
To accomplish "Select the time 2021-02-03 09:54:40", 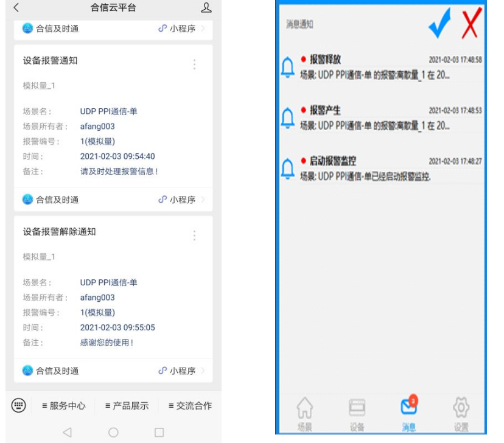I will pos(117,156).
